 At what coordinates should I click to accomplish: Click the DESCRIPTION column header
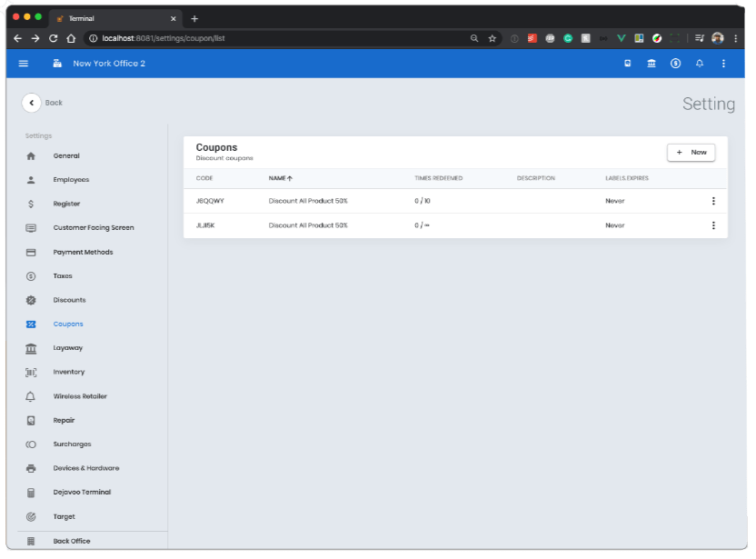pyautogui.click(x=536, y=178)
